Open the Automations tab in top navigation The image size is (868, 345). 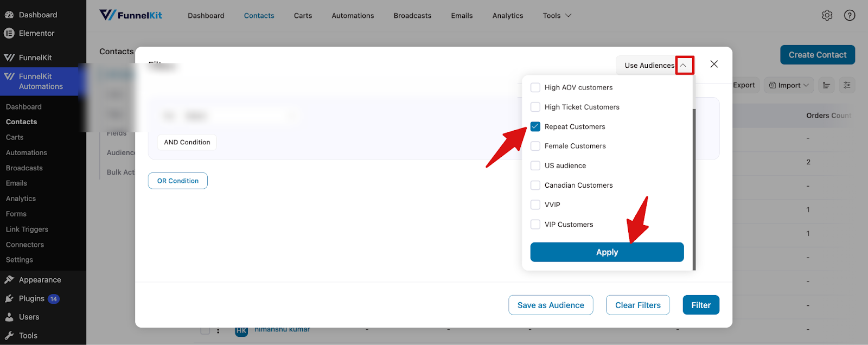(x=353, y=16)
